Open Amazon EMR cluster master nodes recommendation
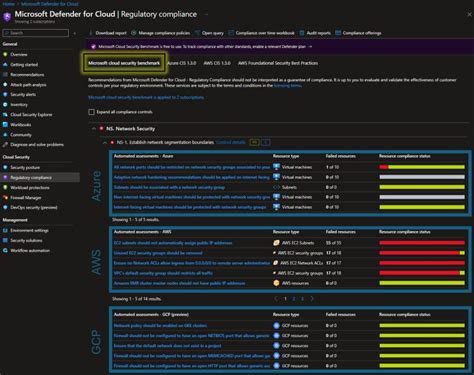Image resolution: width=474 pixels, height=375 pixels. click(x=179, y=283)
